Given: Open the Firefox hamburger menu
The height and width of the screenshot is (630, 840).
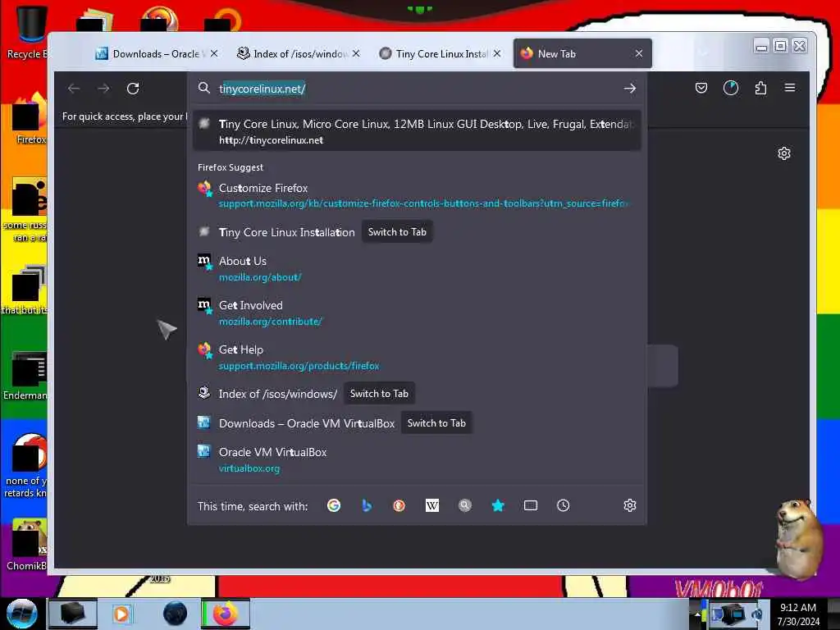Looking at the screenshot, I should coord(790,87).
